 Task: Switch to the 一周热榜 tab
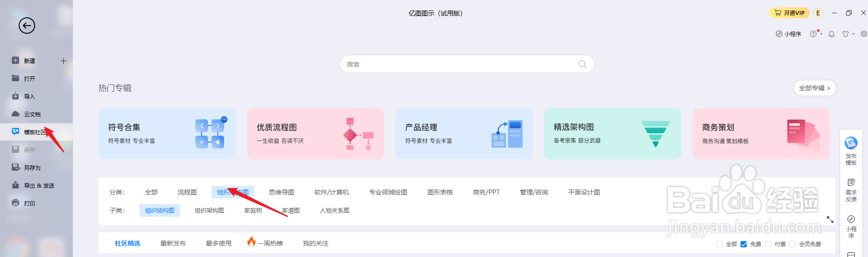[265, 242]
